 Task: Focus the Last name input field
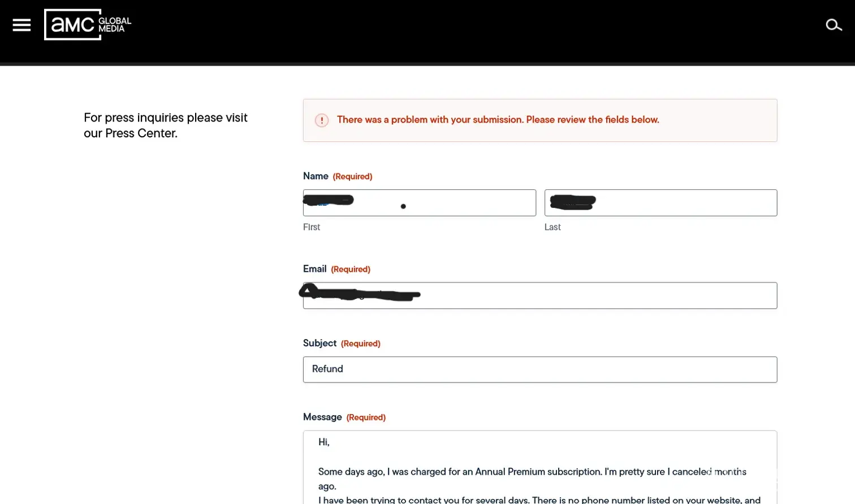click(660, 203)
